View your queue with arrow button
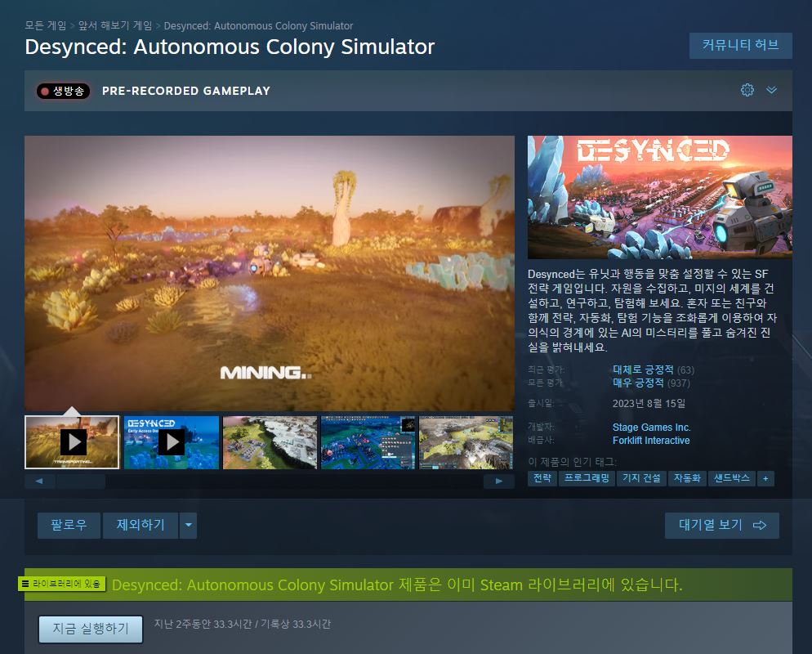 tap(722, 526)
